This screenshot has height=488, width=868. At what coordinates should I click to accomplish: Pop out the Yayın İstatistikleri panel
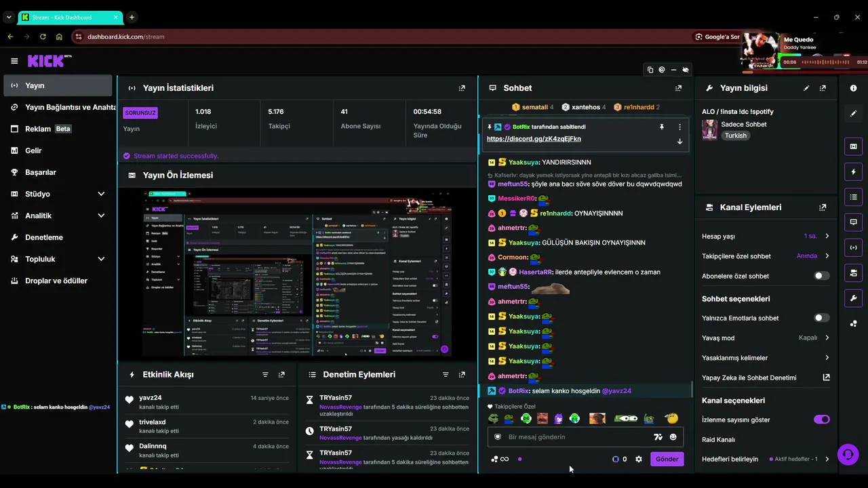click(x=462, y=88)
